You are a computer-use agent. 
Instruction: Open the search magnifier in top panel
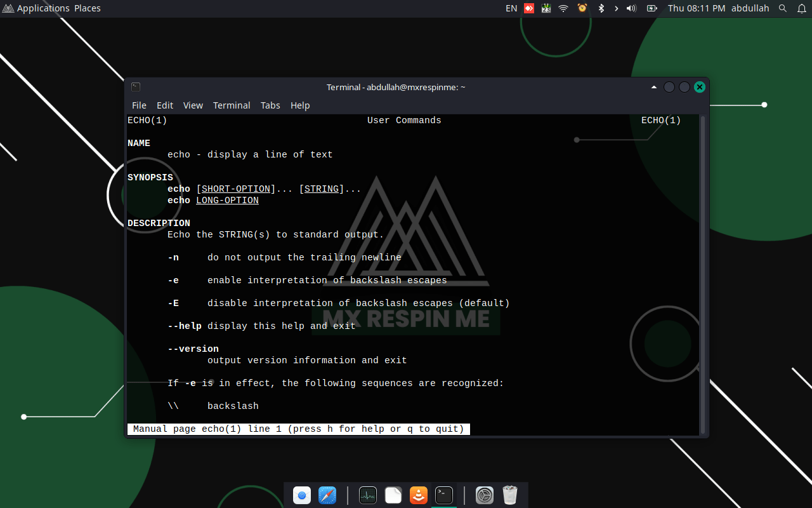pyautogui.click(x=783, y=8)
